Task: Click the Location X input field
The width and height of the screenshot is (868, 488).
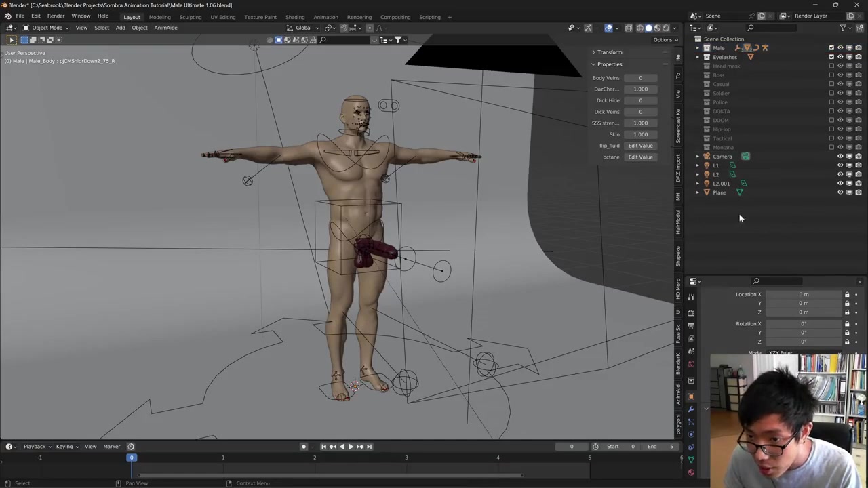Action: click(804, 295)
